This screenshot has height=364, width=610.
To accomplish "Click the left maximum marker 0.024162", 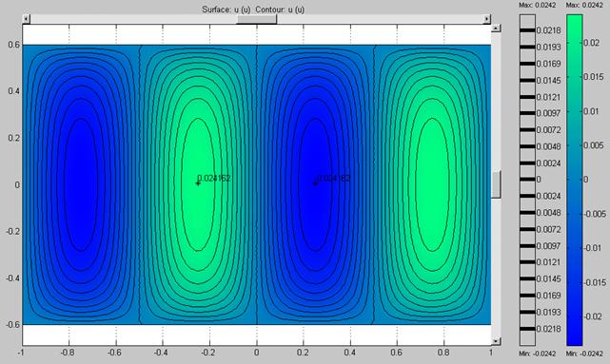I will click(198, 183).
